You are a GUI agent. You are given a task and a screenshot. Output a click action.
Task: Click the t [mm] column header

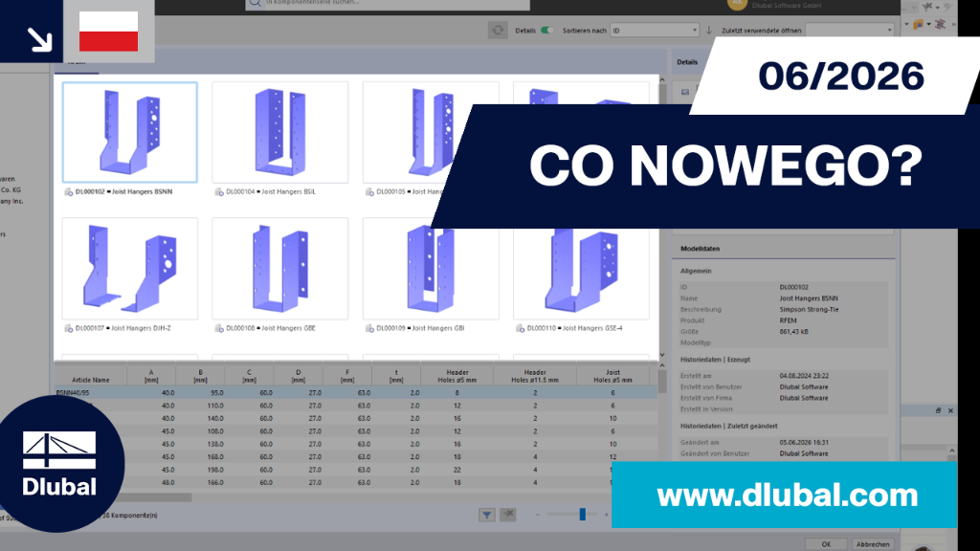pyautogui.click(x=396, y=376)
